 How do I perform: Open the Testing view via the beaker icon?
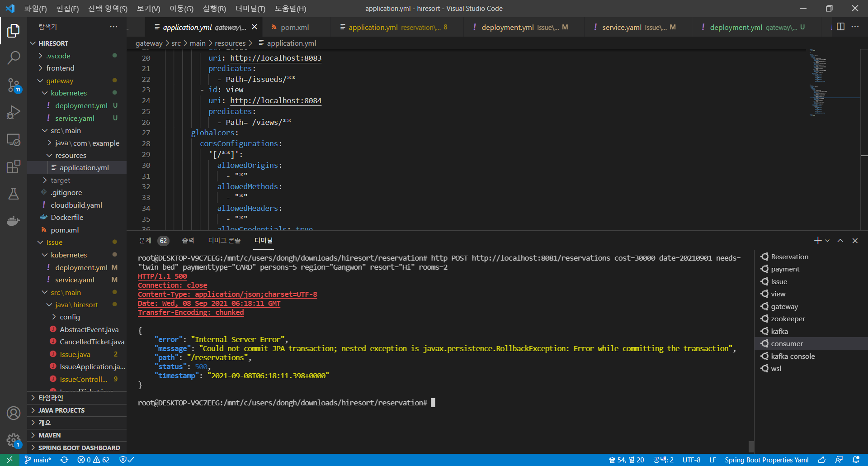pos(14,194)
